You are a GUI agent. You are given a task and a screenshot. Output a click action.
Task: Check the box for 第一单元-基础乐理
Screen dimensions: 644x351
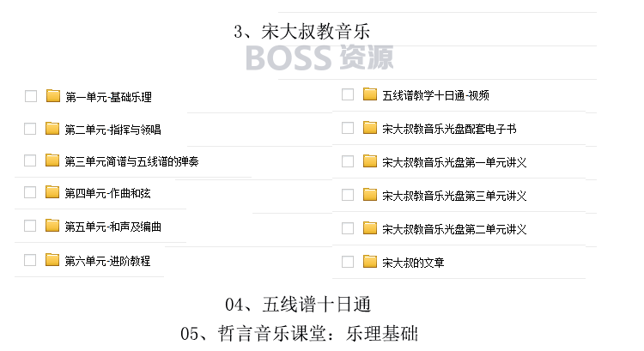tap(31, 96)
